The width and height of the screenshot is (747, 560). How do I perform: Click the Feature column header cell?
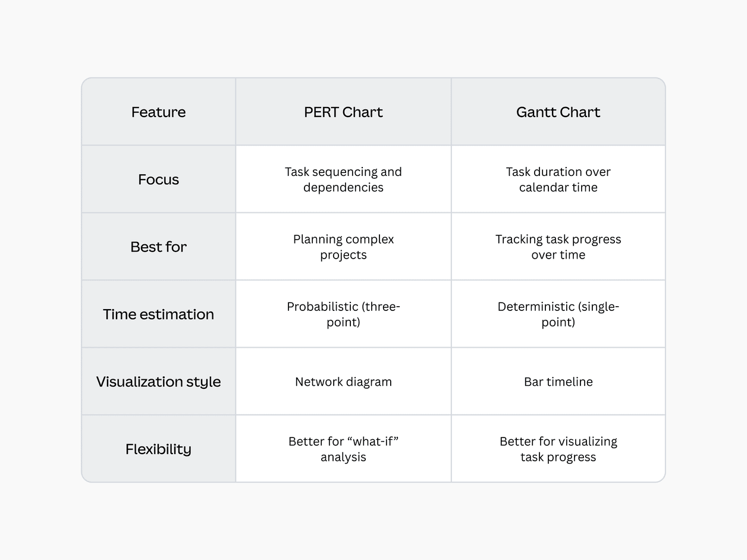[x=158, y=112]
